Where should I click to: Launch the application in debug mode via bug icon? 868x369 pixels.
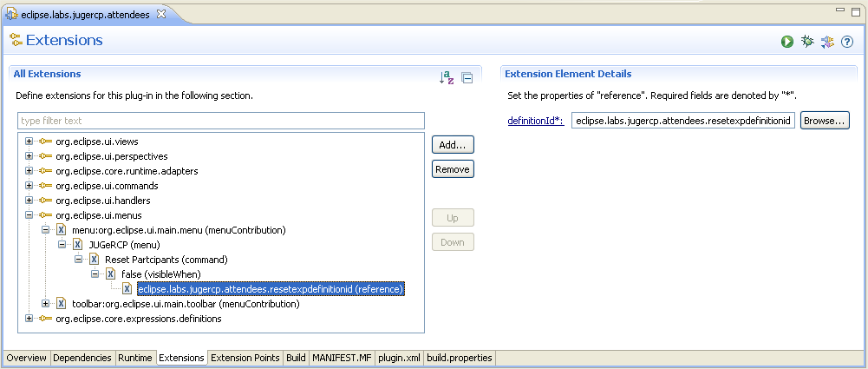(807, 42)
